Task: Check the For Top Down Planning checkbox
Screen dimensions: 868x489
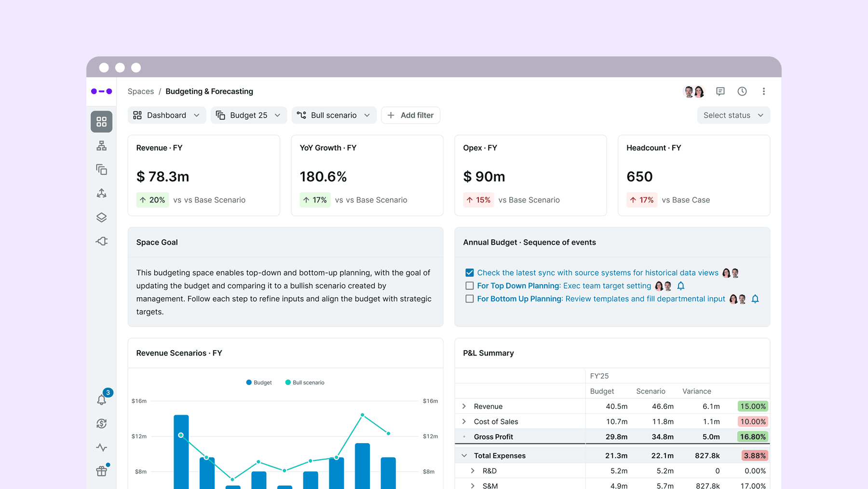Action: pos(469,286)
